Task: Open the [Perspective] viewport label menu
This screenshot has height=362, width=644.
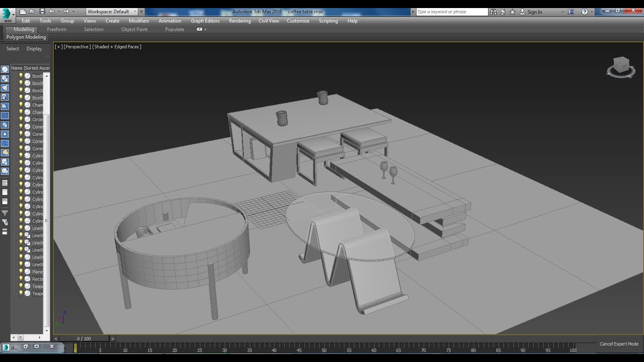Action: (x=77, y=47)
